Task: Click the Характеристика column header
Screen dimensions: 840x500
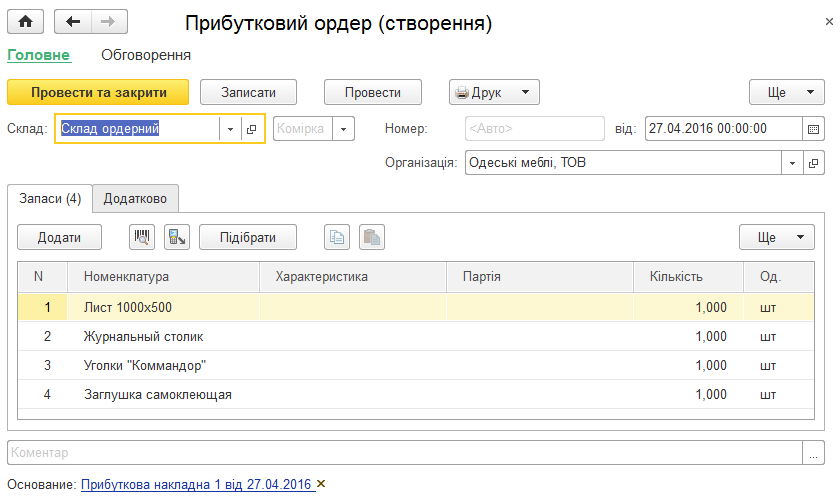Action: coord(353,277)
